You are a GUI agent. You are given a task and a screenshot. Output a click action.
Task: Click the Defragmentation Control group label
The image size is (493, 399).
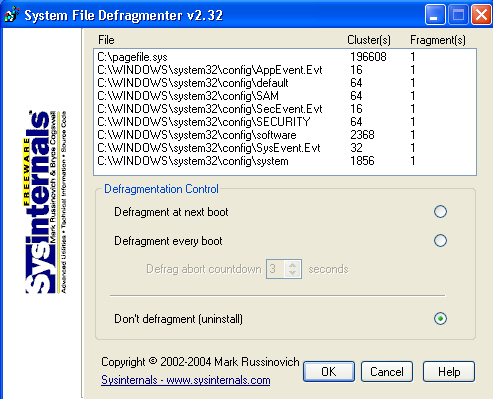click(161, 189)
